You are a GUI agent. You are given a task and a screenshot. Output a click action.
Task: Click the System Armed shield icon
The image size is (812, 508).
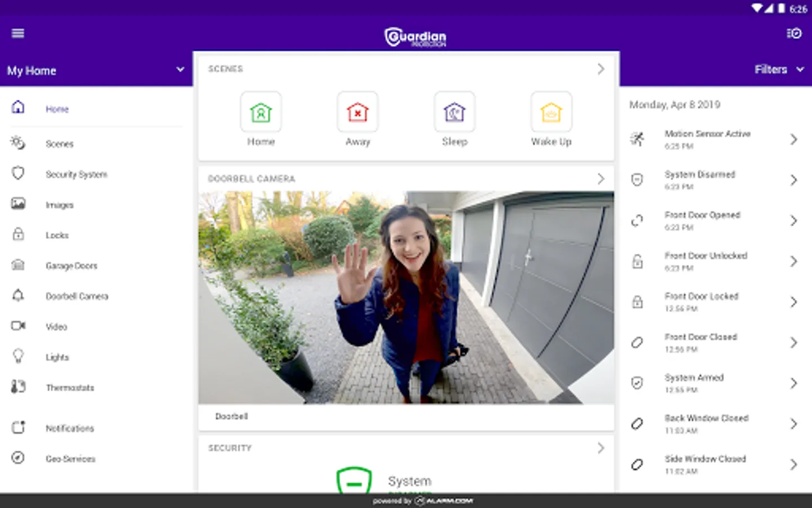coord(637,383)
